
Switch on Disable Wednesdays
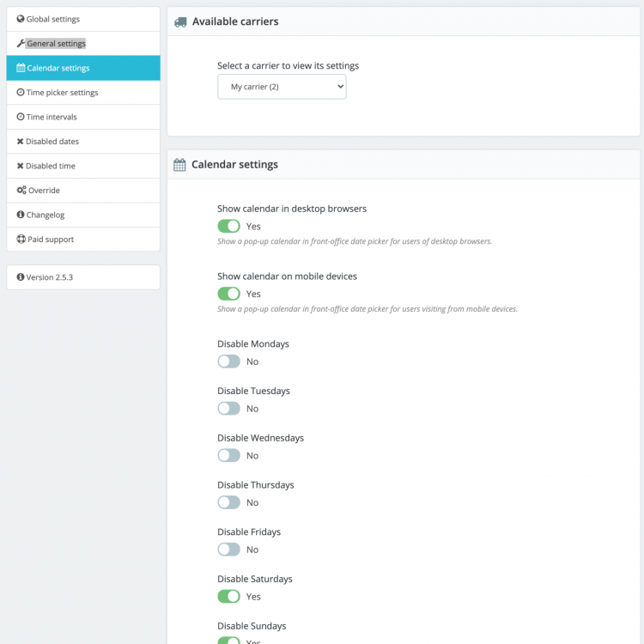(228, 455)
